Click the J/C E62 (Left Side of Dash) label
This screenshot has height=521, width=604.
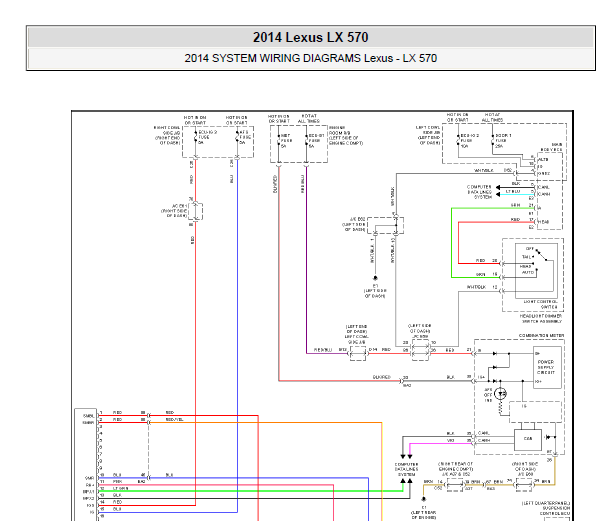click(x=354, y=224)
